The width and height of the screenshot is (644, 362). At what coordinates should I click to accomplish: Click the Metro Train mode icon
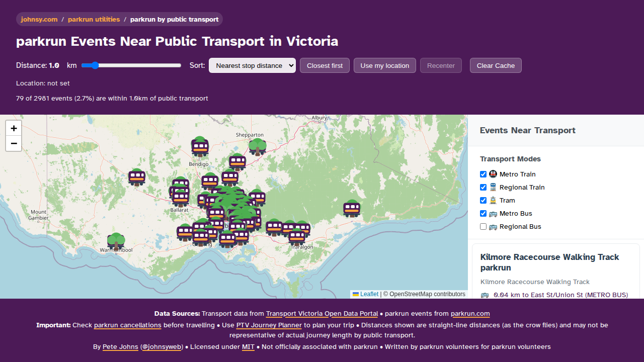coord(493,174)
